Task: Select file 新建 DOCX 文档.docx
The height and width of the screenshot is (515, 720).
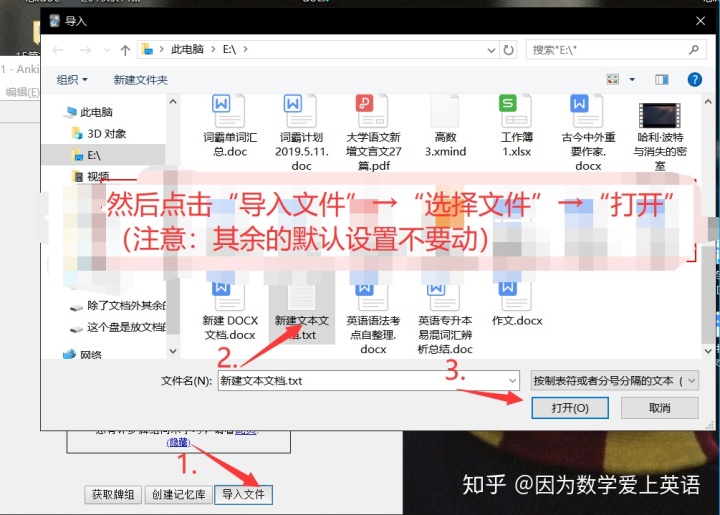Action: [x=230, y=312]
